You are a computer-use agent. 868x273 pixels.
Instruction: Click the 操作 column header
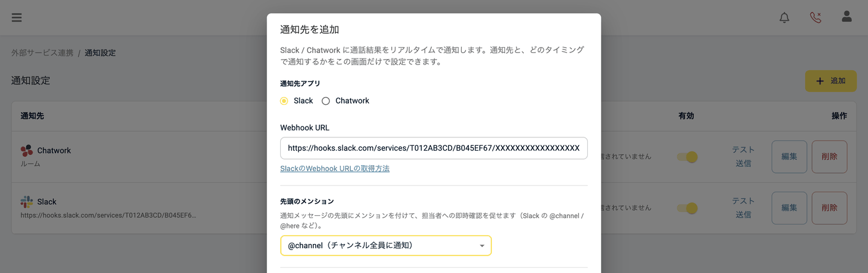coord(839,116)
